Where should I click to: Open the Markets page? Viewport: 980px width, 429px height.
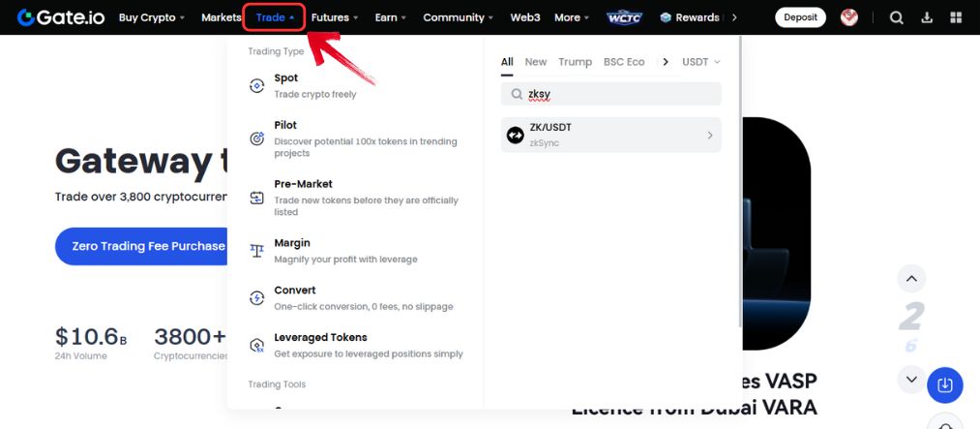222,17
